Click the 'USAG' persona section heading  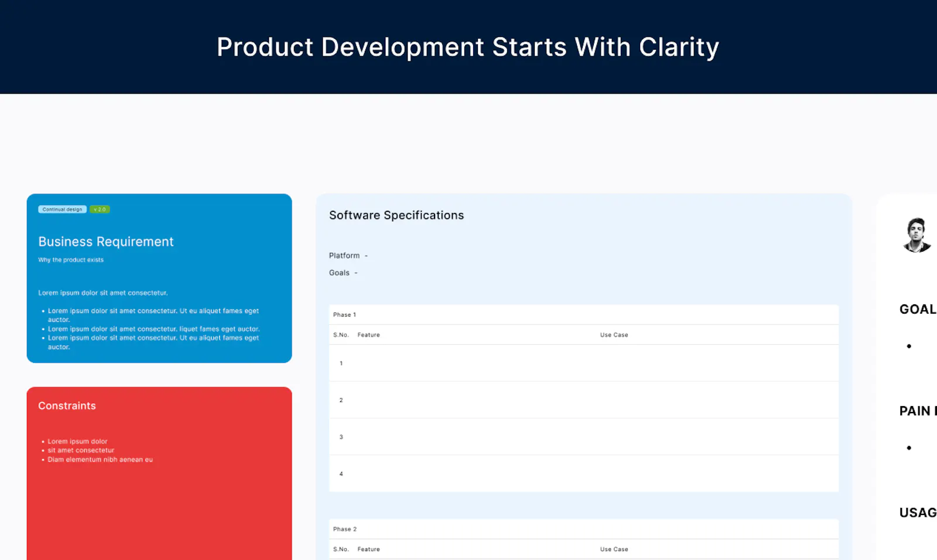[918, 513]
